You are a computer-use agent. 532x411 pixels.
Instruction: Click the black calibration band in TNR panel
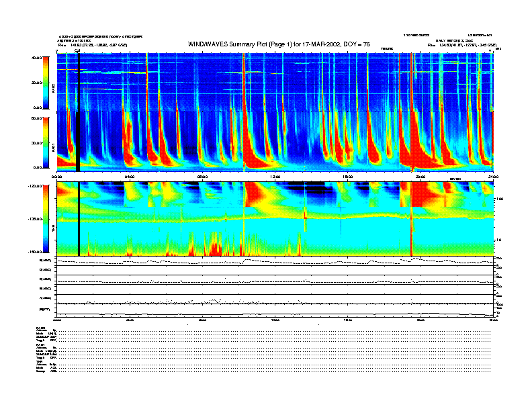79,219
